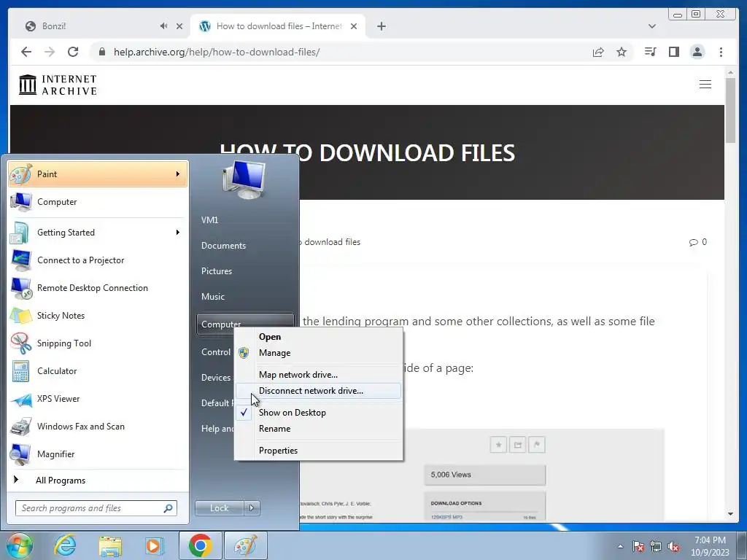Viewport: 747px width, 560px height.
Task: Open Chrome media controls icon
Action: 650,52
